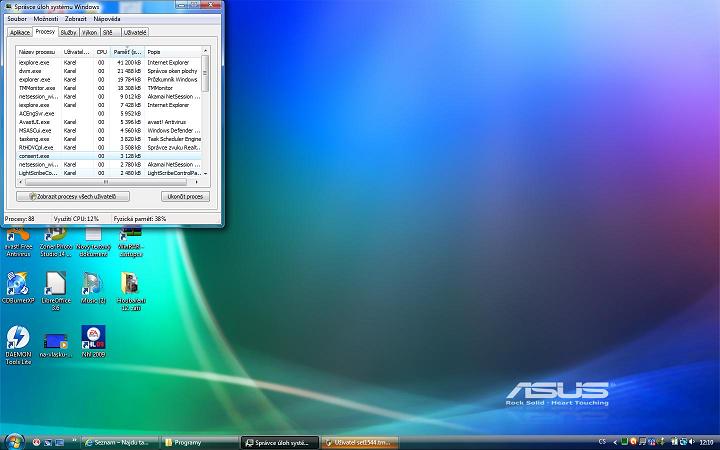The height and width of the screenshot is (450, 720).
Task: Select the dwm.exe process row
Action: (109, 71)
